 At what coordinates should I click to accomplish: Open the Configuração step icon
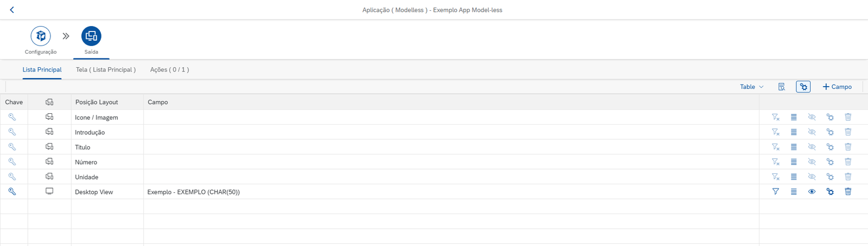(41, 36)
